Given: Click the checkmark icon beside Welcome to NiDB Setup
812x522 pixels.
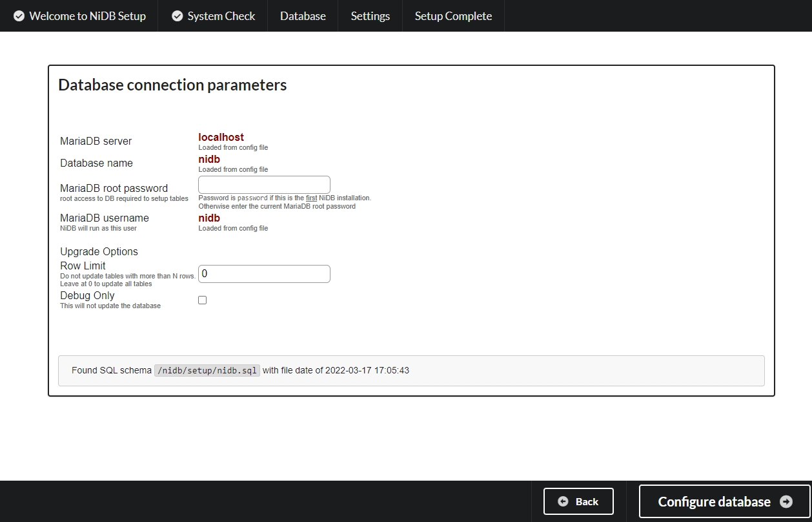Looking at the screenshot, I should [19, 16].
